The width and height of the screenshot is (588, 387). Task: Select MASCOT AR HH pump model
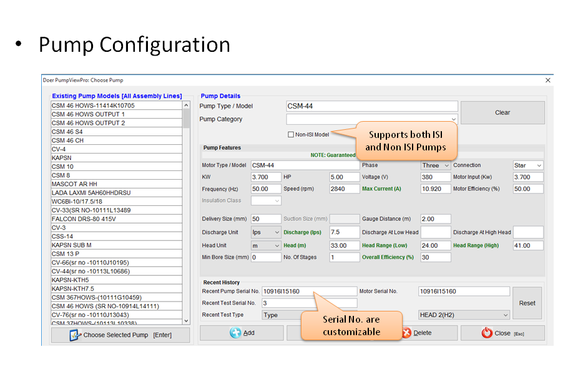[x=74, y=184]
